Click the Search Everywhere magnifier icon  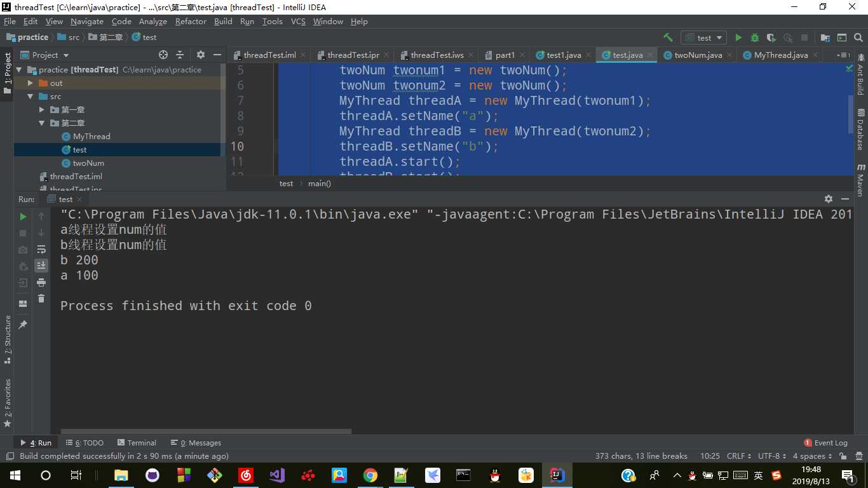point(858,37)
